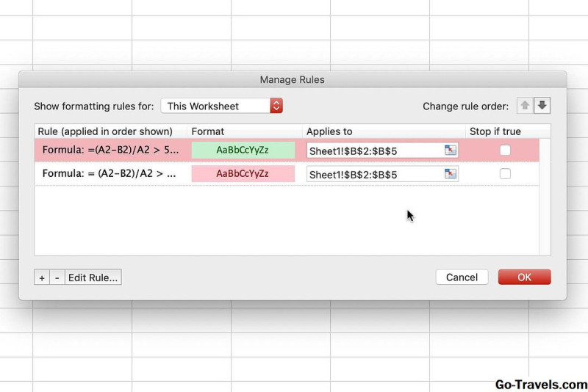This screenshot has height=392, width=588.
Task: Click range selector icon in first rule
Action: pyautogui.click(x=451, y=150)
